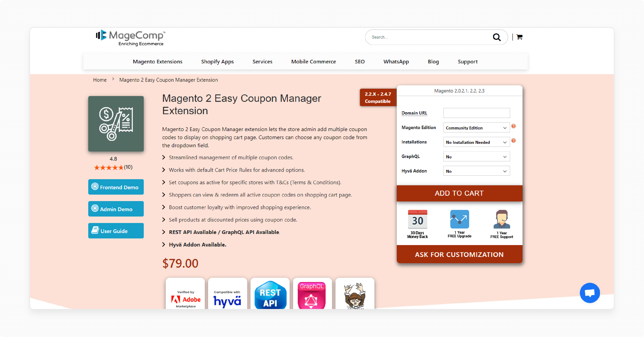644x337 pixels.
Task: Click the REST API badge
Action: (270, 294)
